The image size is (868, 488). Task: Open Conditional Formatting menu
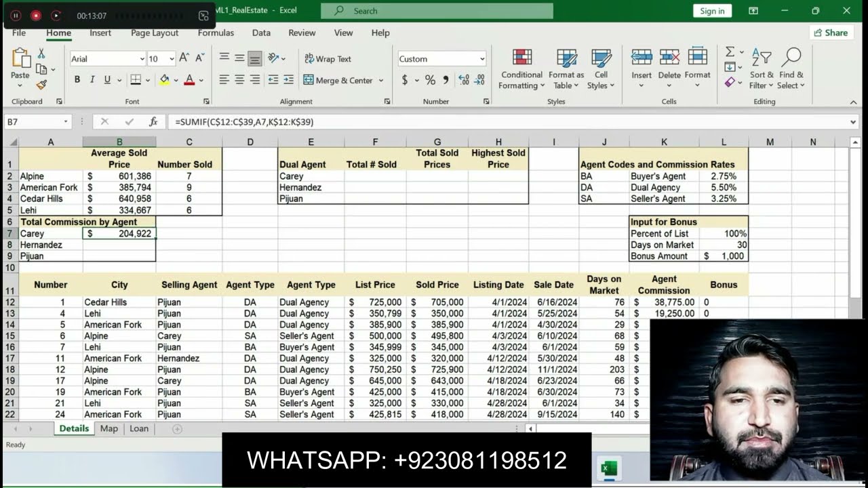(x=521, y=69)
